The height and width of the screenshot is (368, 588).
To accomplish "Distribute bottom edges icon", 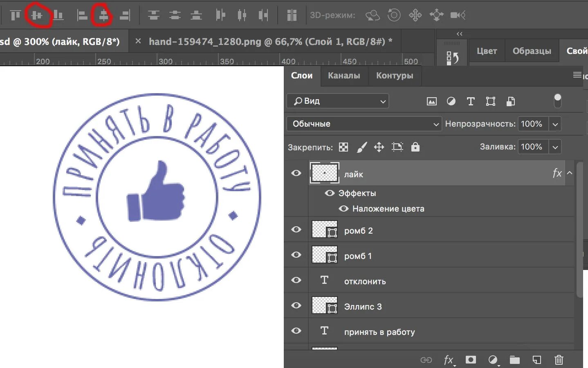I will (196, 16).
